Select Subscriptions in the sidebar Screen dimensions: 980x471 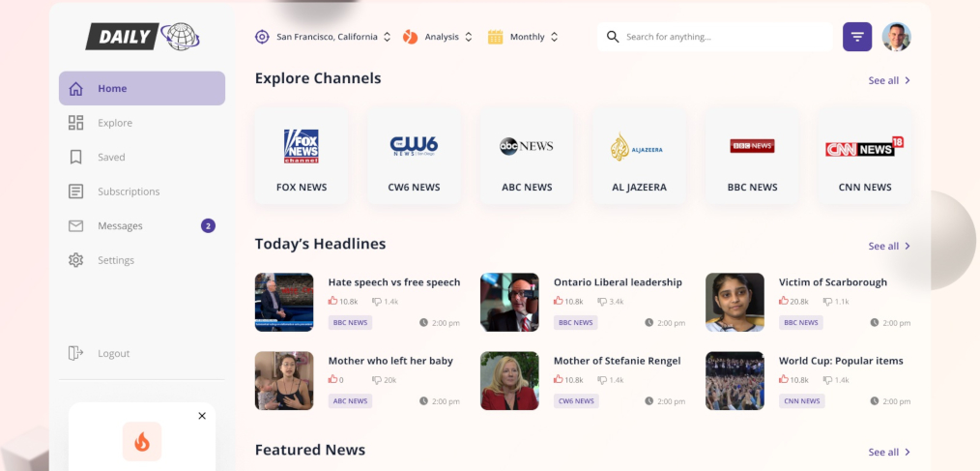tap(142, 191)
